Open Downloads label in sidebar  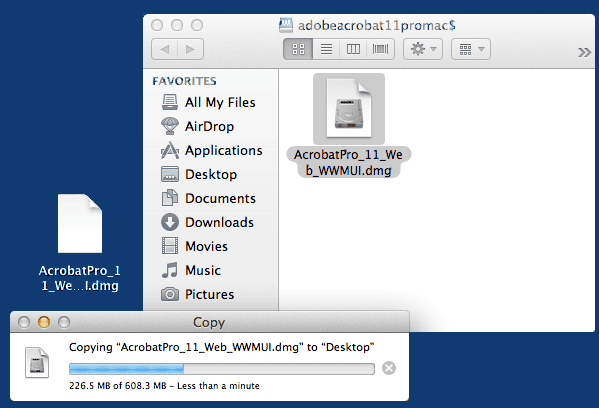[x=219, y=222]
